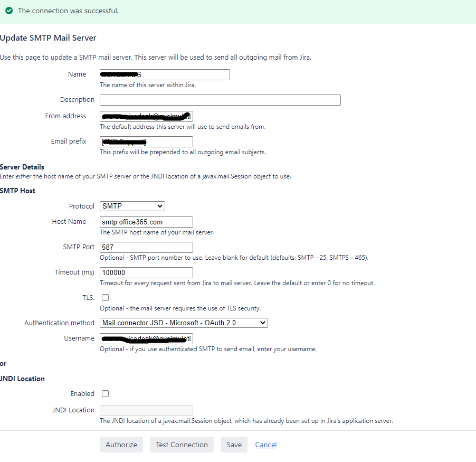Click the From address field
The image size is (476, 462).
(x=146, y=116)
